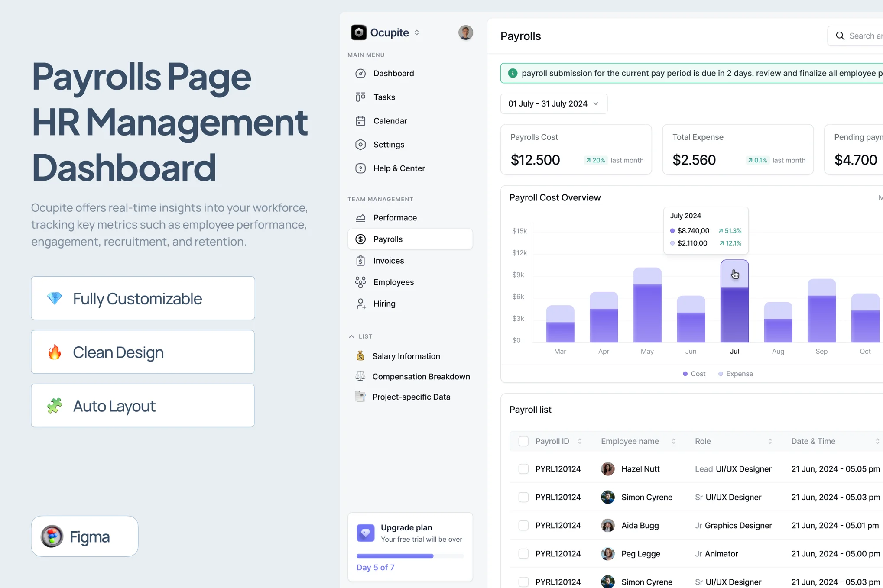Open Invoices via its receipt icon

point(360,261)
